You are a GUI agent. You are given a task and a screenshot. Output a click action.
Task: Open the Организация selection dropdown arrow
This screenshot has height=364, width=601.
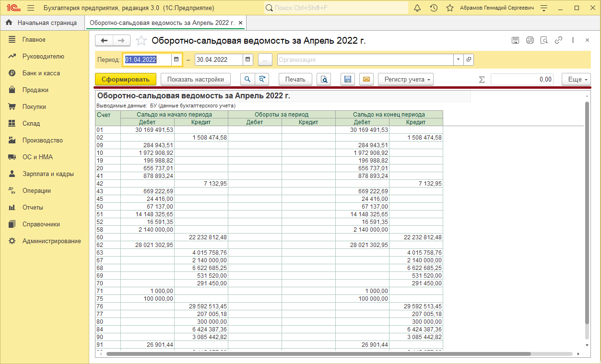click(457, 59)
